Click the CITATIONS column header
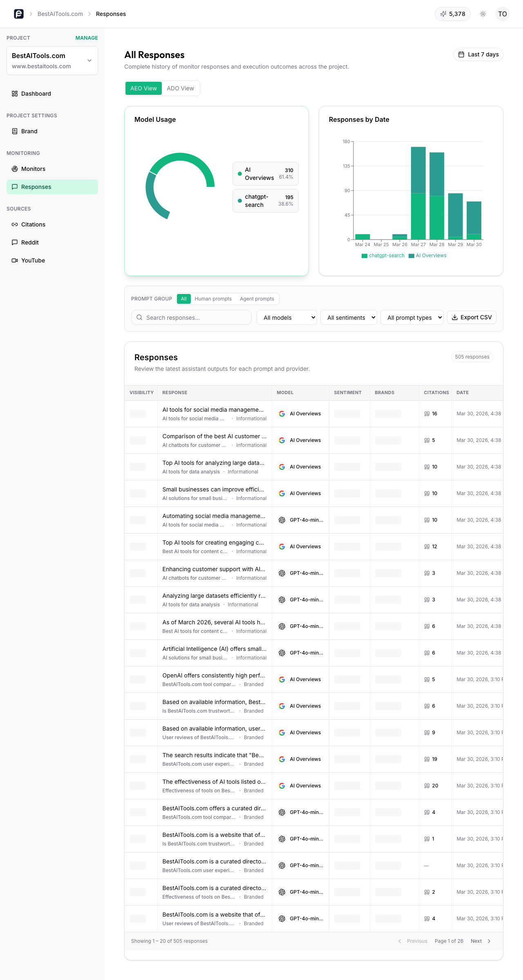 (436, 392)
